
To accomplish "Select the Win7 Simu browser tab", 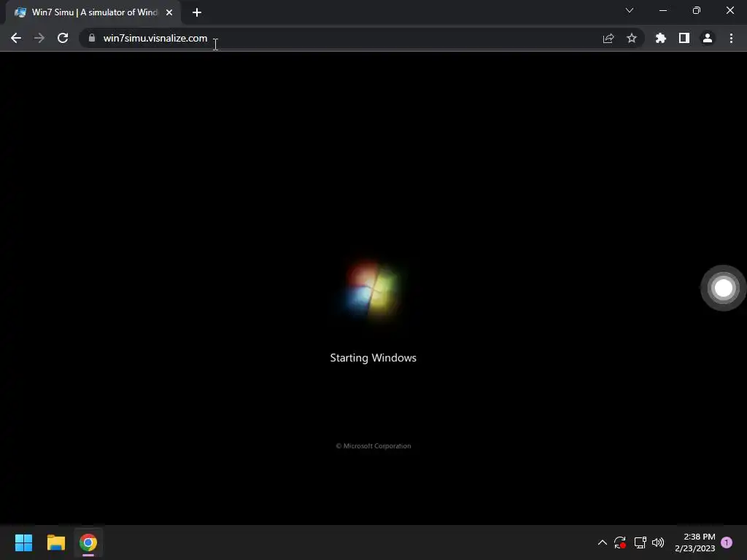I will pos(93,12).
